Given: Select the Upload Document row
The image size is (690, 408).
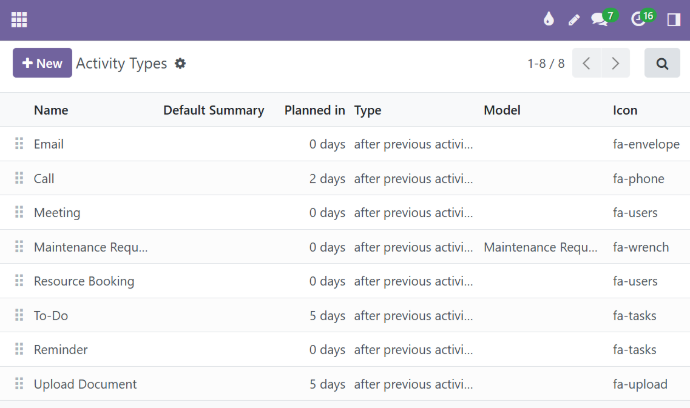Looking at the screenshot, I should pos(85,384).
